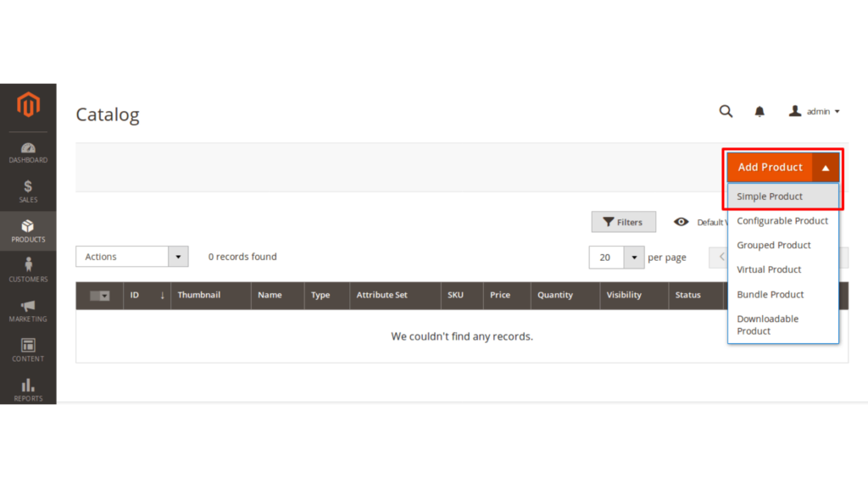
Task: Open the Dashboard from the sidebar
Action: (28, 151)
